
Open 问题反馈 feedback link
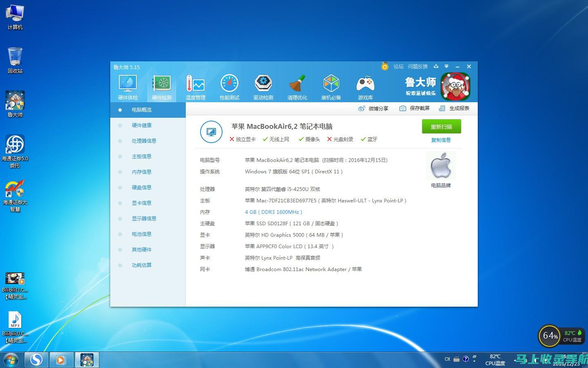click(418, 67)
